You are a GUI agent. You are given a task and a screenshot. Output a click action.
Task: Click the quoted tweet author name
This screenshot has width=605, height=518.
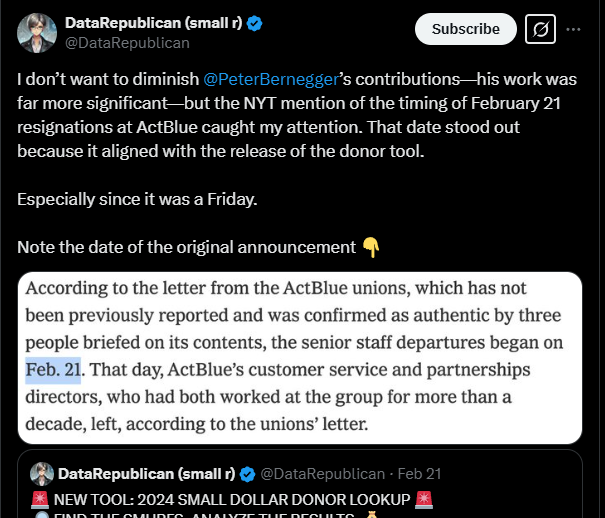[x=147, y=474]
